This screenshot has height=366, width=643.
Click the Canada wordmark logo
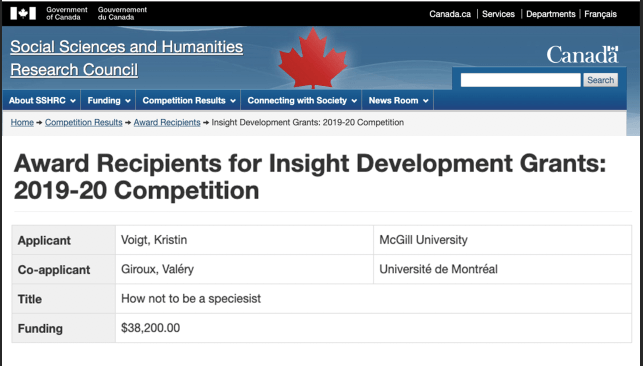pos(582,55)
